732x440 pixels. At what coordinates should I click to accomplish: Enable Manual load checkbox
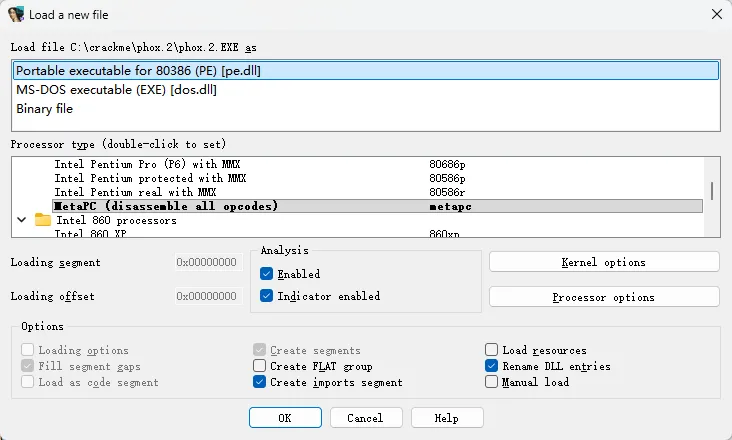point(491,382)
